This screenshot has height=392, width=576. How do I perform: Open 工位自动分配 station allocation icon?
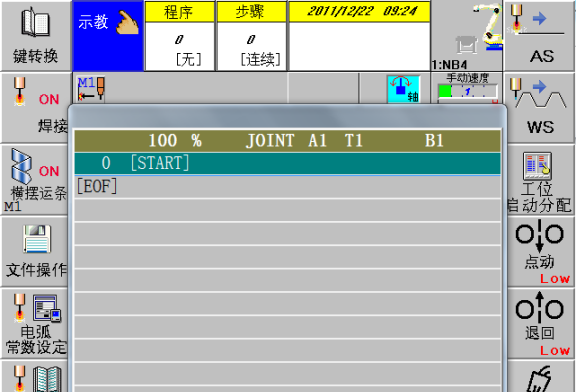[540, 180]
